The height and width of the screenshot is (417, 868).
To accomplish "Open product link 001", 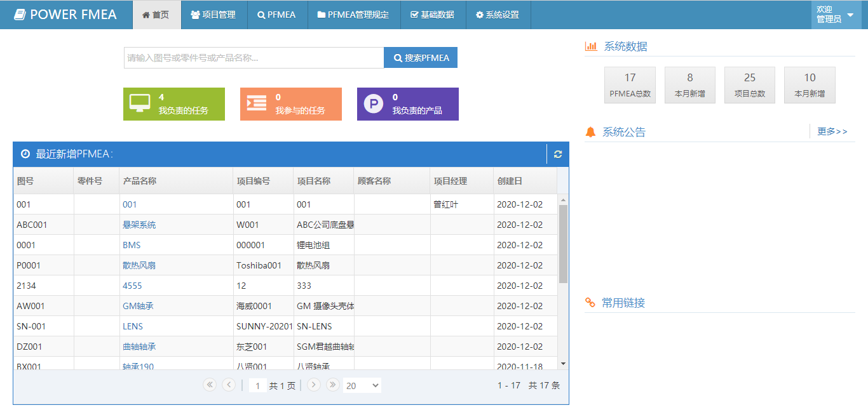I will pos(130,204).
